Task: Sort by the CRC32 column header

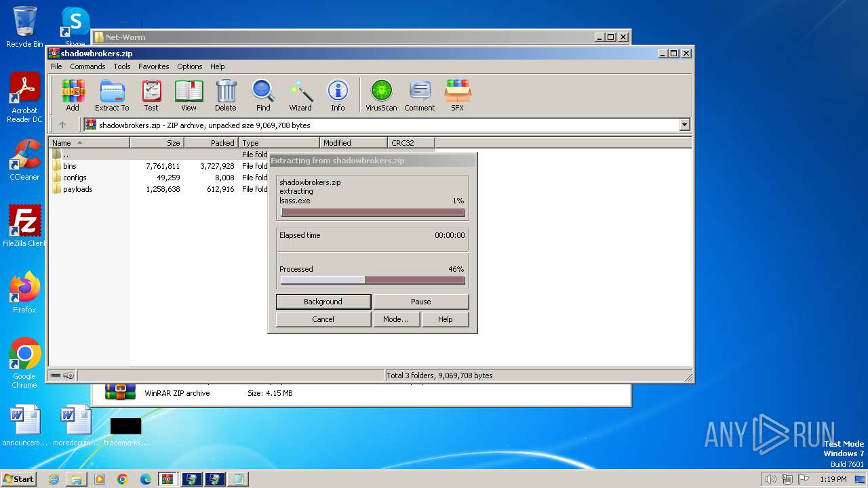Action: pos(411,143)
